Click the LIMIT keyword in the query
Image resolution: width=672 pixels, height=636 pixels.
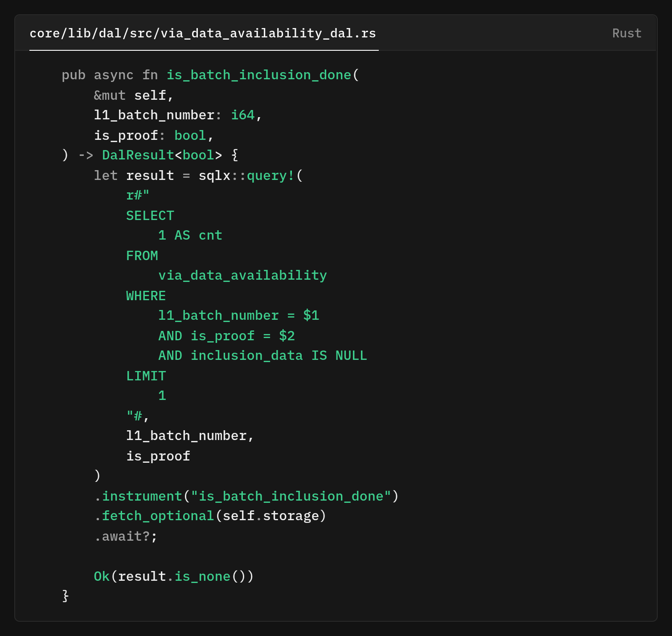tap(146, 376)
